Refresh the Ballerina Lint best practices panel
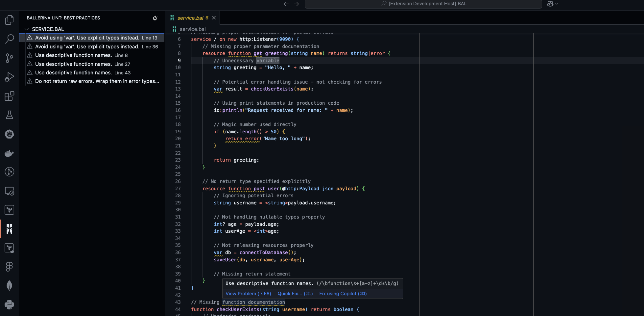Screen dimensions: 644x316 pos(155,18)
